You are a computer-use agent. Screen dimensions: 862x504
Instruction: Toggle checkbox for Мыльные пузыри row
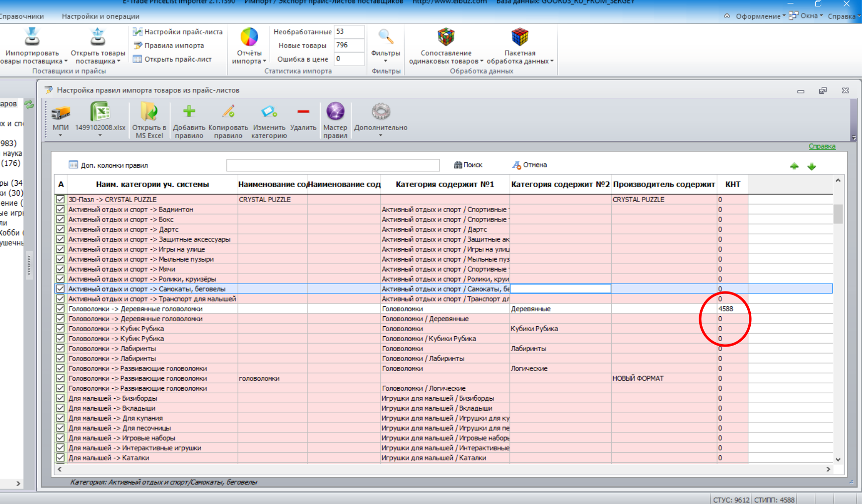click(x=61, y=259)
